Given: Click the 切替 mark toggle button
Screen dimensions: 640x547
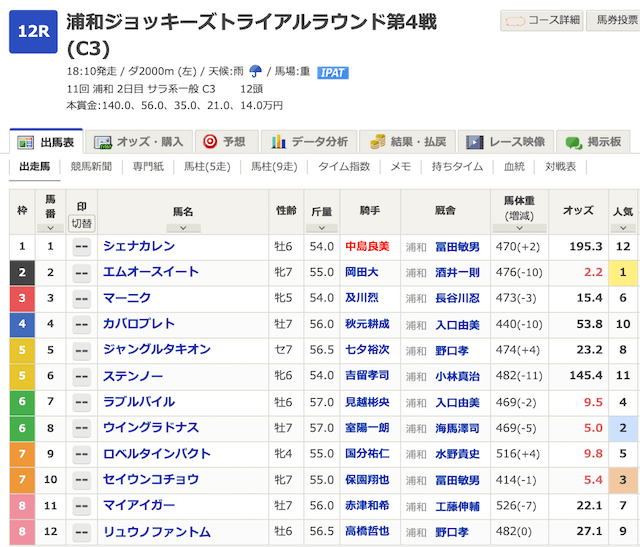Looking at the screenshot, I should tap(82, 223).
